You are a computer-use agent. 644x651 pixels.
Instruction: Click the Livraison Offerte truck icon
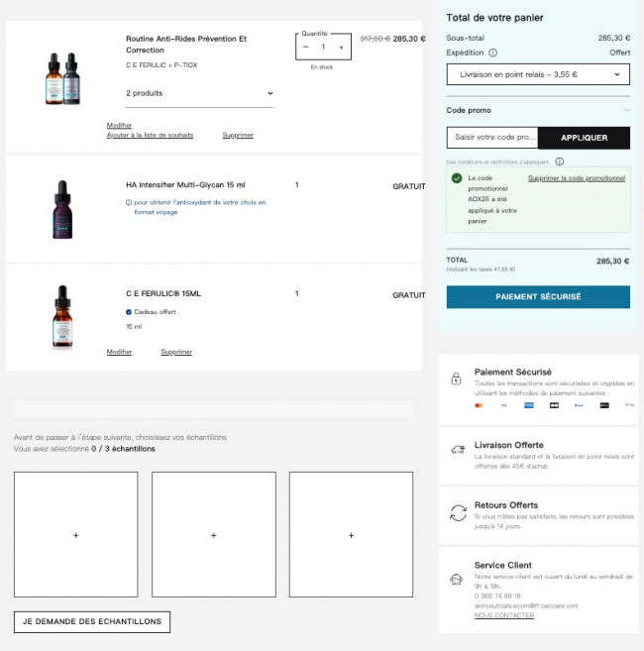(x=457, y=450)
